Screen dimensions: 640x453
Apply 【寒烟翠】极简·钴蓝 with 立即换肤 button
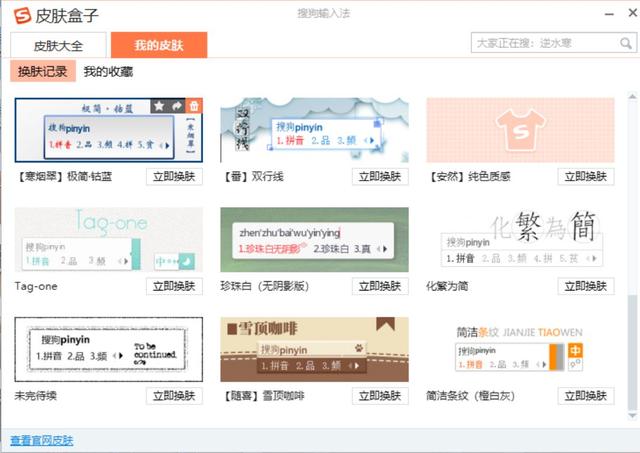click(x=174, y=176)
